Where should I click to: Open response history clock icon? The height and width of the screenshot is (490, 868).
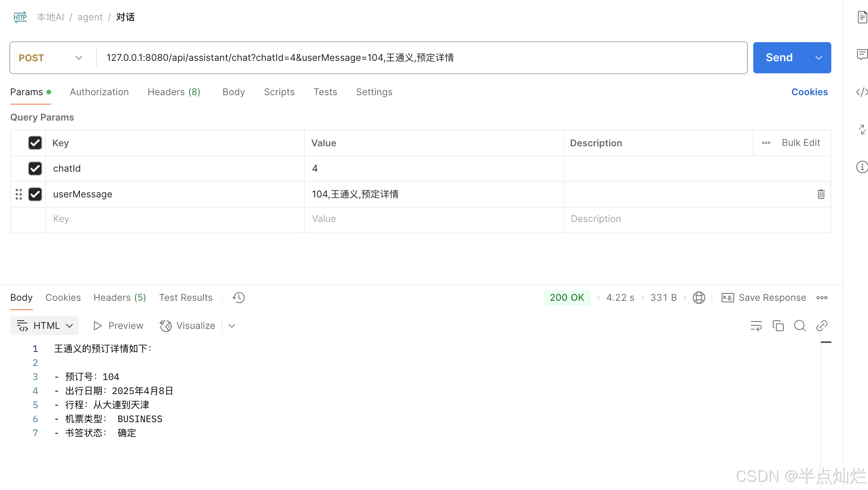point(238,298)
